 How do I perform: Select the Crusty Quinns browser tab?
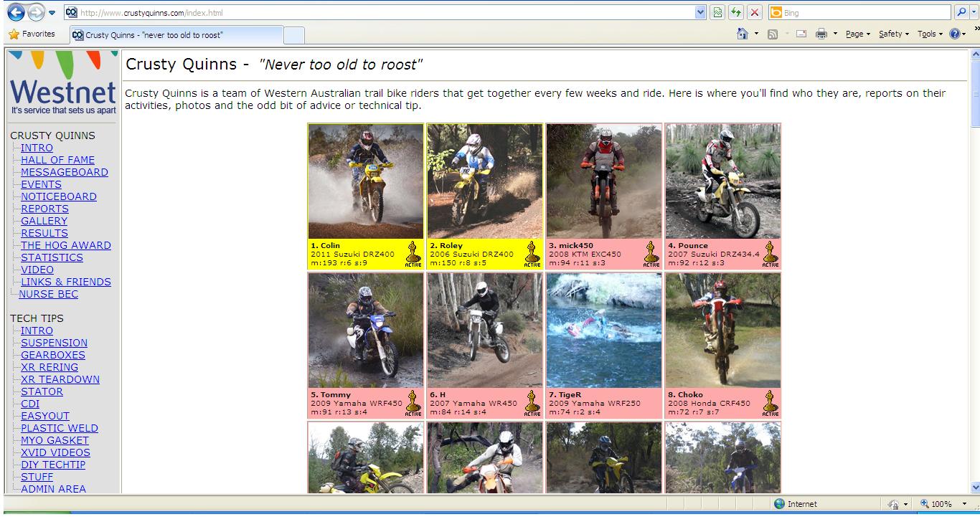176,34
